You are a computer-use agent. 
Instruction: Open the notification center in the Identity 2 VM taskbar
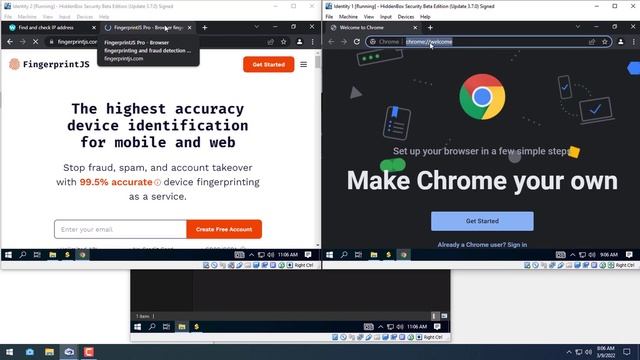[x=308, y=255]
